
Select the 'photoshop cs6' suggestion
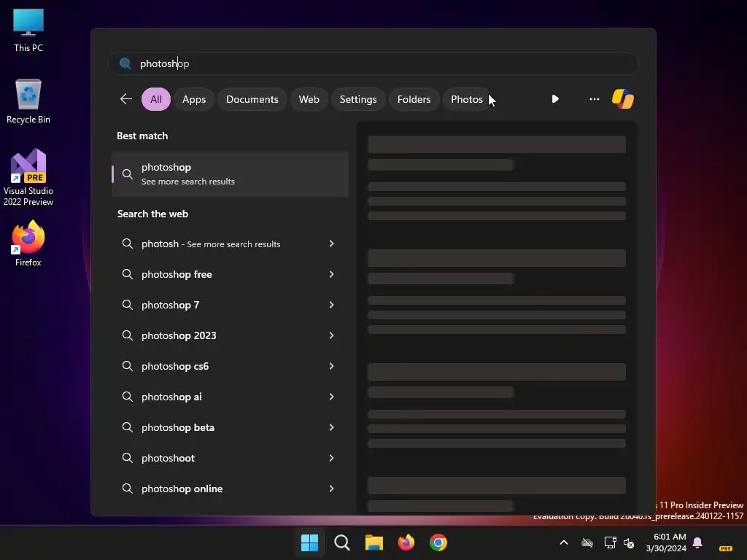(230, 366)
